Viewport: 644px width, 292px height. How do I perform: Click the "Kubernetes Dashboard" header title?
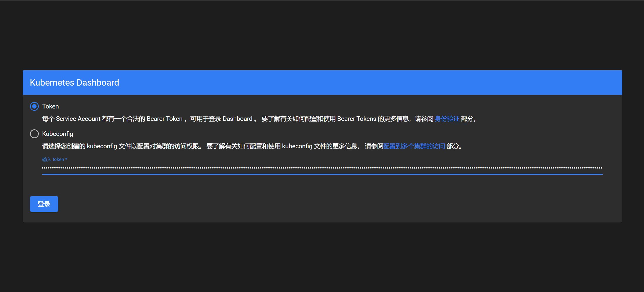(75, 83)
